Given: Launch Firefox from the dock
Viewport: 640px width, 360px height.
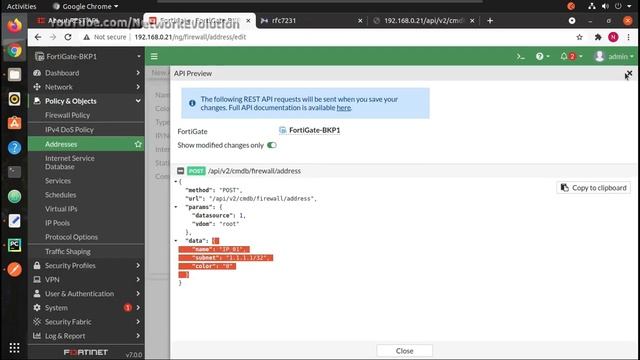Looking at the screenshot, I should pos(14,26).
